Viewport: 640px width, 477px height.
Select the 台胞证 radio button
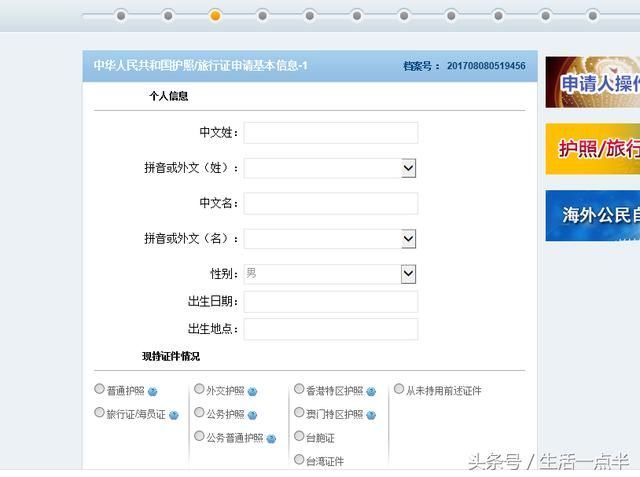[299, 436]
